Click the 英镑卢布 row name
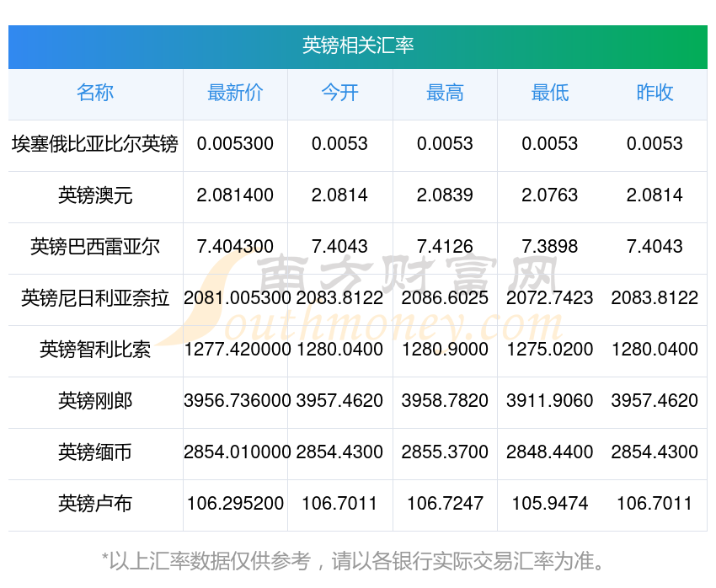716x588 pixels. tap(95, 504)
